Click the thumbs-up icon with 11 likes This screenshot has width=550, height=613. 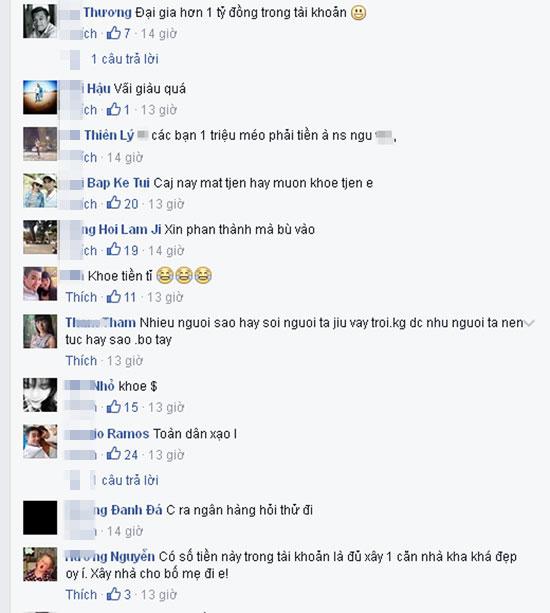pos(114,297)
